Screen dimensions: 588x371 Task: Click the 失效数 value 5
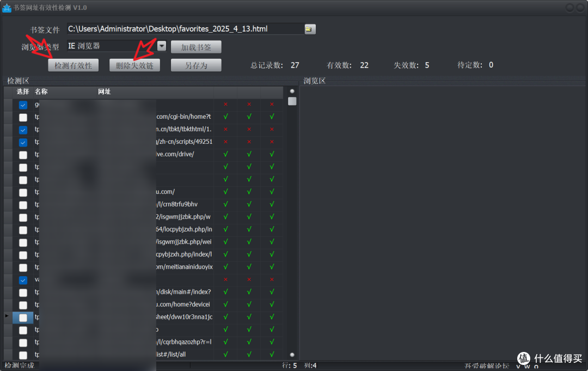[427, 65]
